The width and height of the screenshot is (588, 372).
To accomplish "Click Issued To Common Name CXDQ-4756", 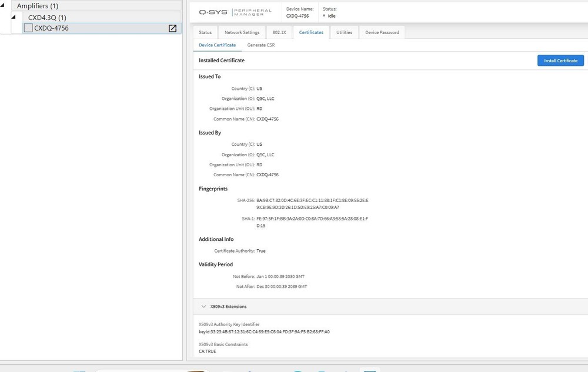I will (x=268, y=119).
